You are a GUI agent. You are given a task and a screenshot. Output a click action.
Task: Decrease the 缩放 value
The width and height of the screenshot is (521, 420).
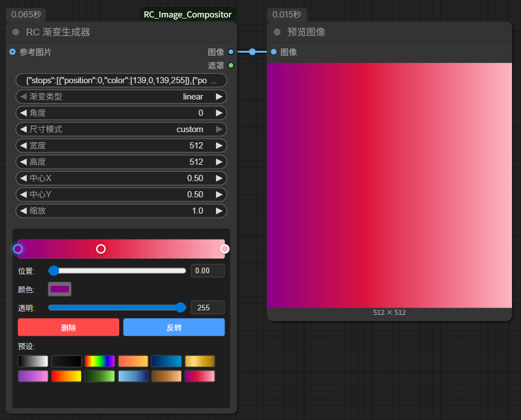pyautogui.click(x=23, y=210)
